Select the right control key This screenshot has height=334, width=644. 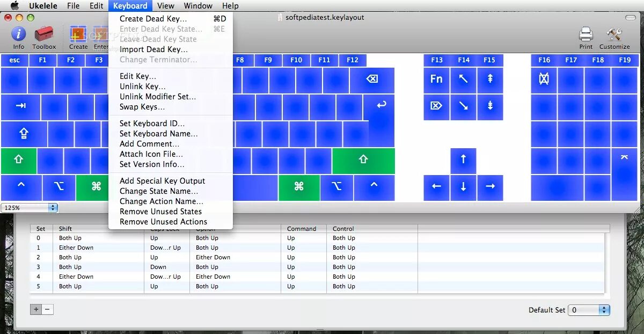[374, 187]
